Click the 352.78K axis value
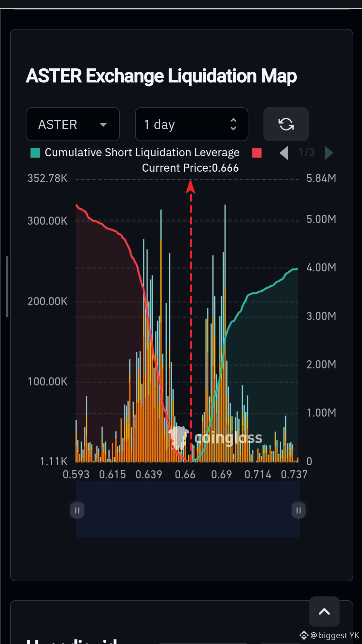362x644 pixels. [48, 178]
